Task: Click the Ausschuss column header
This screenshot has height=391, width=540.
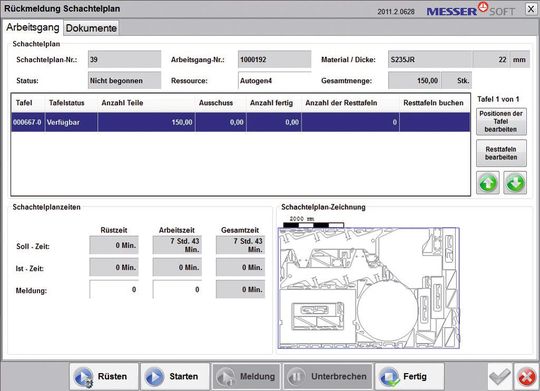Action: [x=221, y=103]
